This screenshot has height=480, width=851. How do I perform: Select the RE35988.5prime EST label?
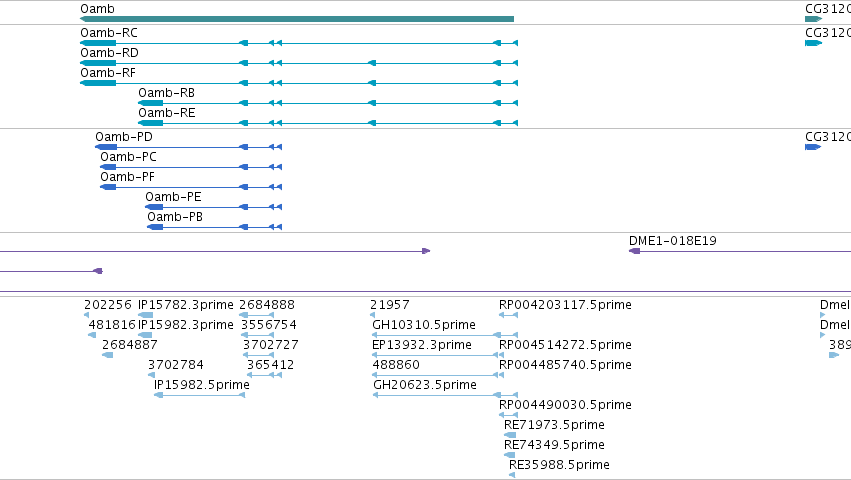[x=559, y=465]
